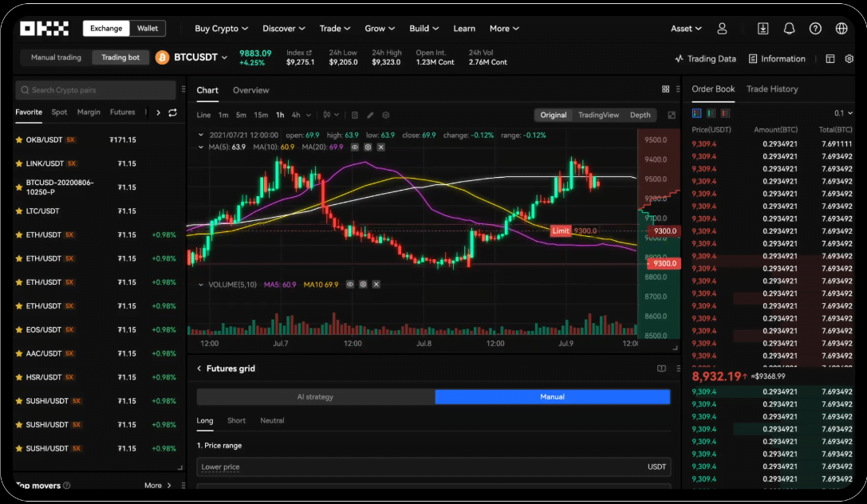Click the Limit 9300.0 order marker
867x504 pixels.
click(x=576, y=231)
